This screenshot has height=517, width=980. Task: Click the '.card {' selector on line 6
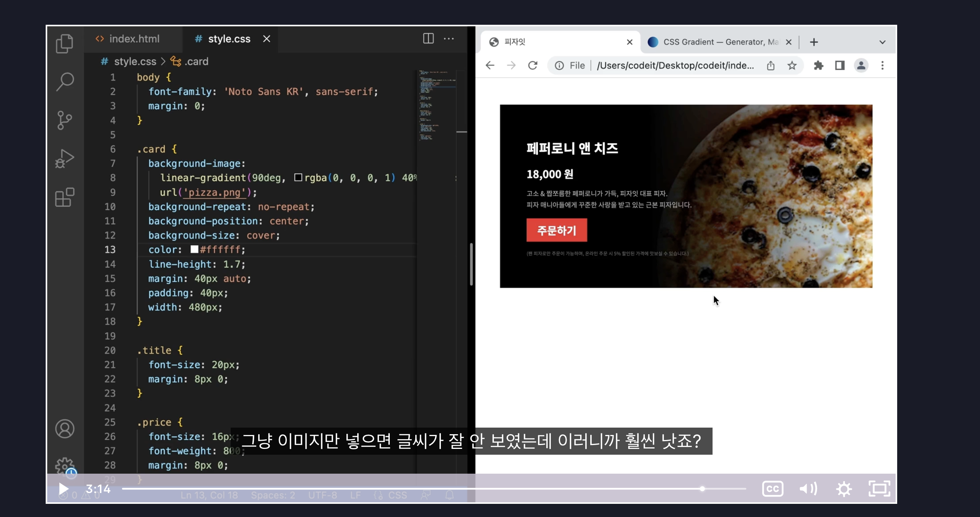157,149
